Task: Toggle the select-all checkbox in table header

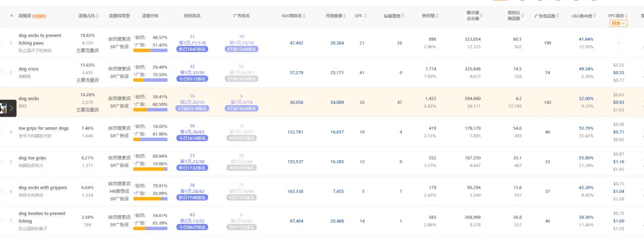Action: pyautogui.click(x=1, y=16)
